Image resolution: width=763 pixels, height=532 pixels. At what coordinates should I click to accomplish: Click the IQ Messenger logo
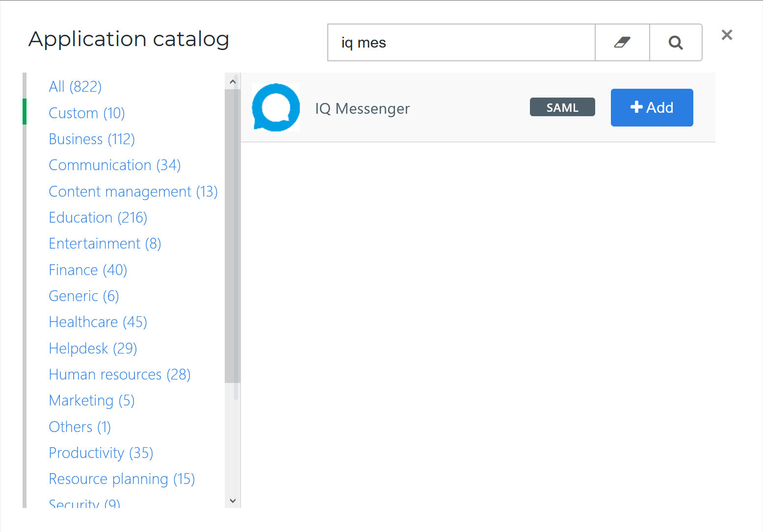tap(276, 107)
